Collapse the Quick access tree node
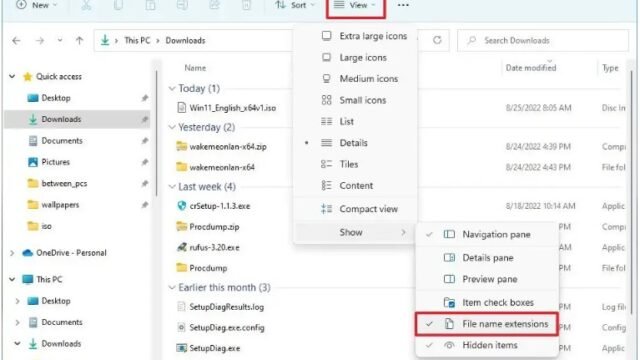 coord(12,76)
